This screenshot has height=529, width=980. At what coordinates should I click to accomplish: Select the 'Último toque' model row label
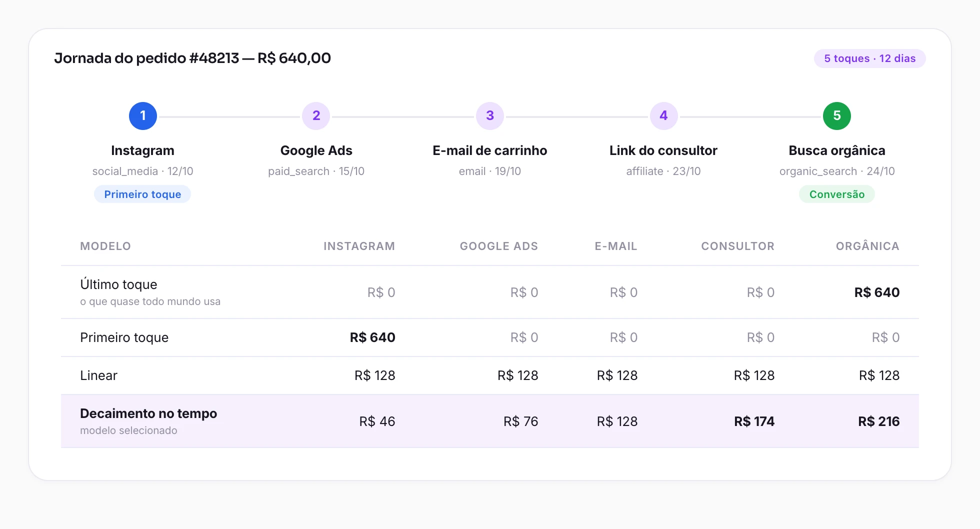118,284
